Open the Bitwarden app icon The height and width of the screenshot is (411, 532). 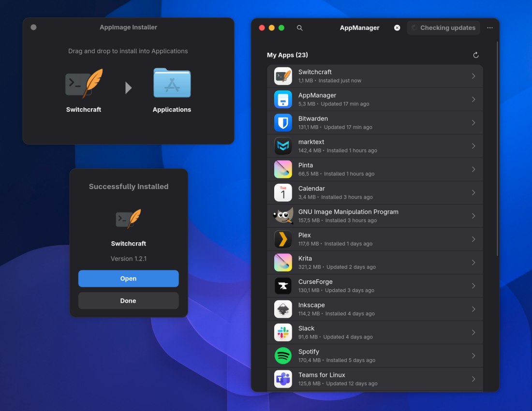[x=283, y=122]
